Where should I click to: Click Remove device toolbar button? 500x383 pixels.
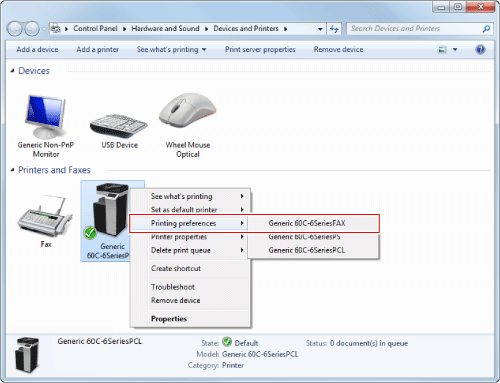pyautogui.click(x=338, y=50)
